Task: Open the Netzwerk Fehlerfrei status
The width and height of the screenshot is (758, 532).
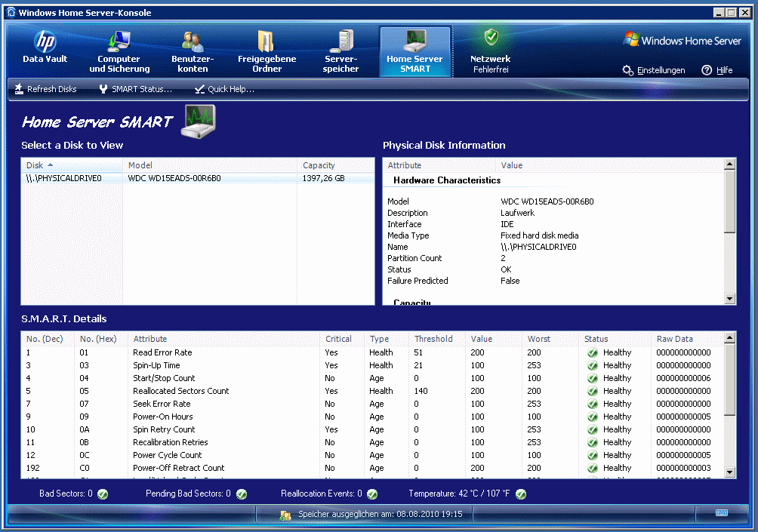Action: pyautogui.click(x=491, y=51)
